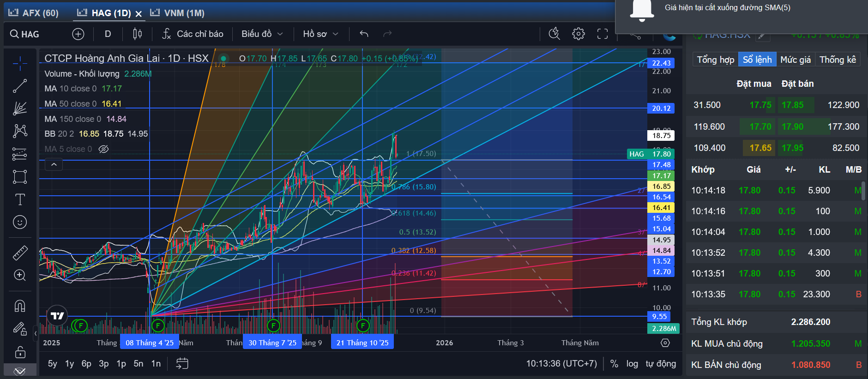This screenshot has height=379, width=868.
Task: Toggle lock all drawing tools
Action: point(19,352)
